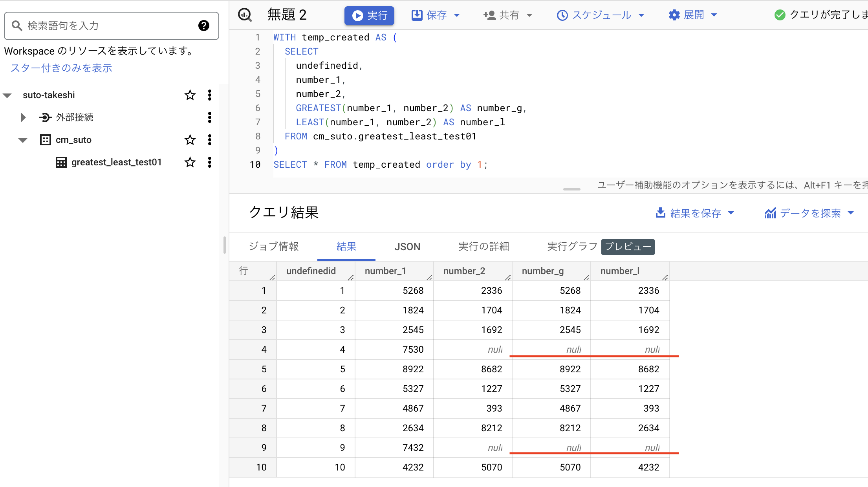
Task: Click the search help question-mark icon
Action: 203,26
